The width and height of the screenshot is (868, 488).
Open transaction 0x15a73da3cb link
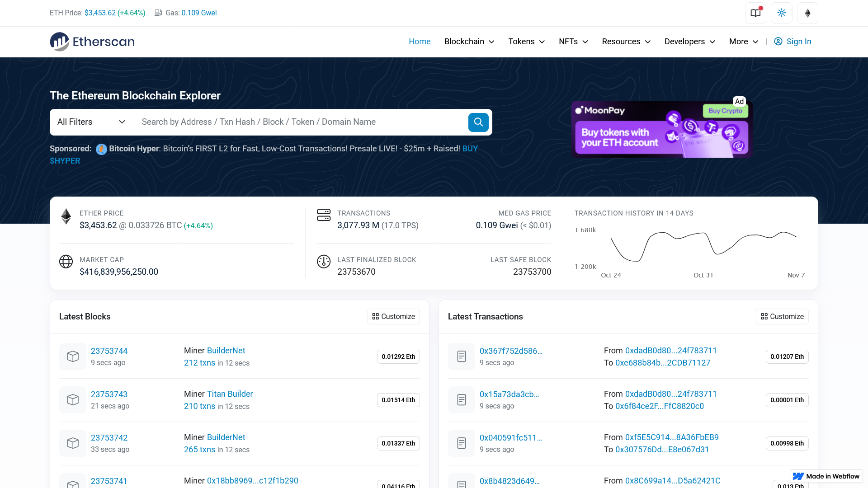click(x=509, y=394)
